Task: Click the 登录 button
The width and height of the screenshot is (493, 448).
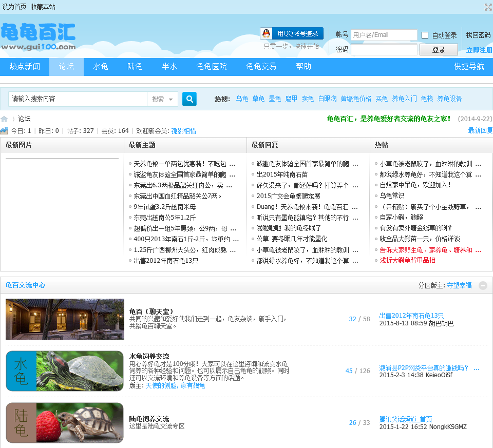Action: 438,50
